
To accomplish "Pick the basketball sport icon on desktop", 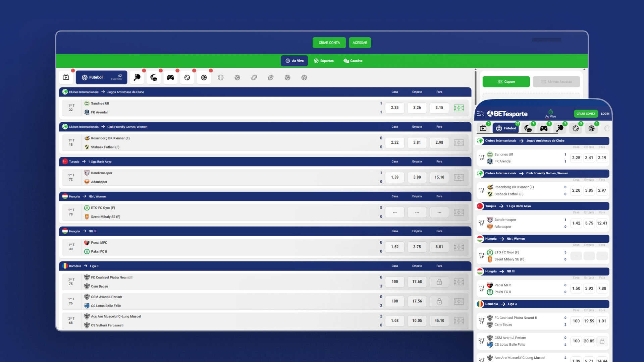I will click(204, 77).
